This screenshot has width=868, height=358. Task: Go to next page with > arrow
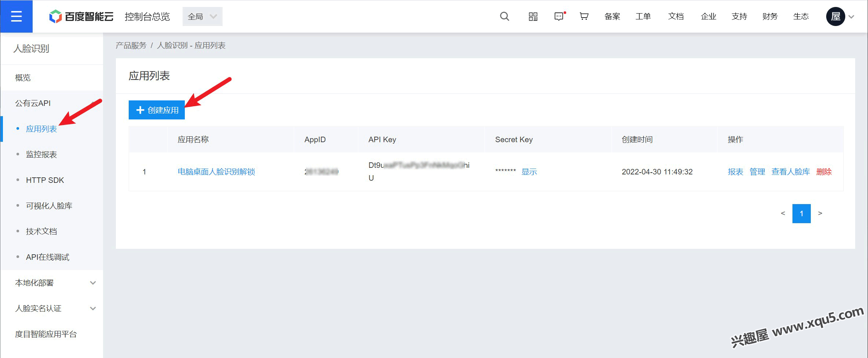tap(820, 213)
